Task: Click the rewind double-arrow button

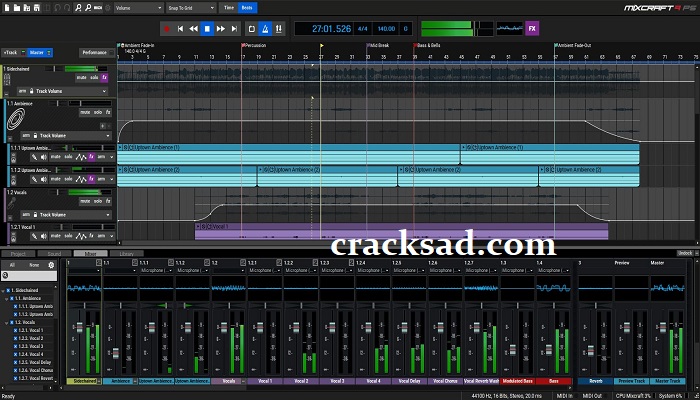Action: click(194, 29)
